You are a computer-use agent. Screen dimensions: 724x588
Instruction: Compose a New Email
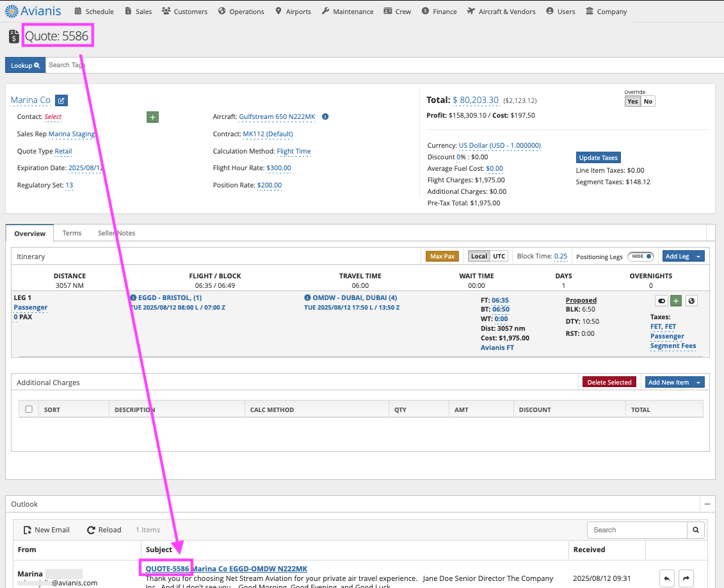coord(47,530)
